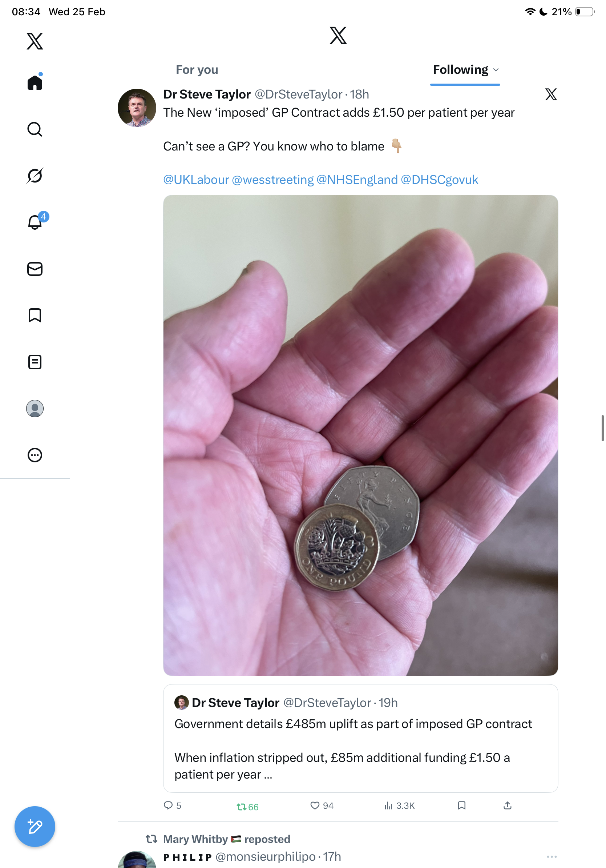
Task: Open the @wesstreeting mention link
Action: click(272, 180)
